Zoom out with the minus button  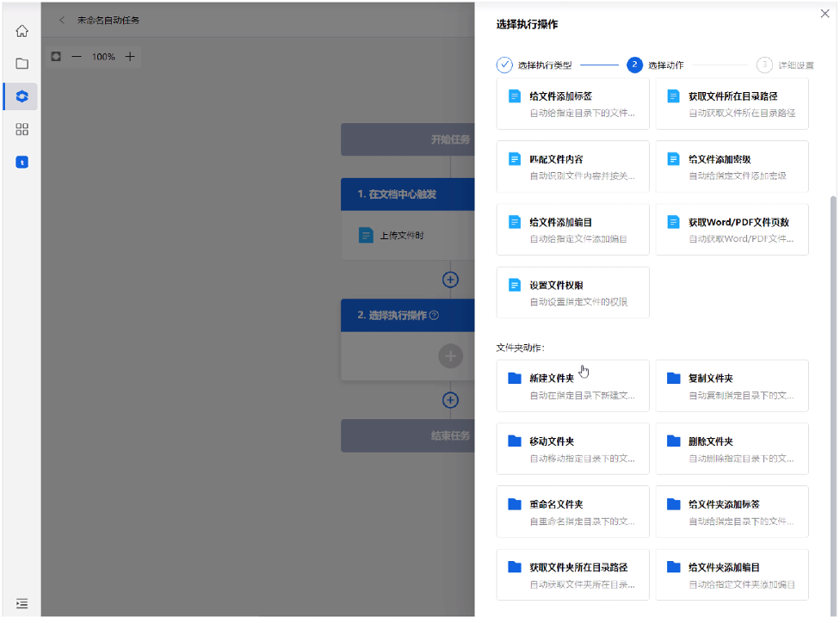coord(77,57)
